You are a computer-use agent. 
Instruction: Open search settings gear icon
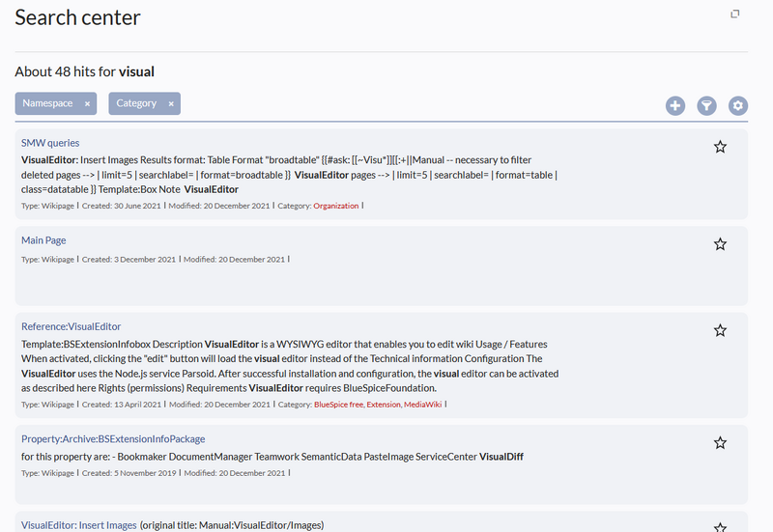coord(738,105)
